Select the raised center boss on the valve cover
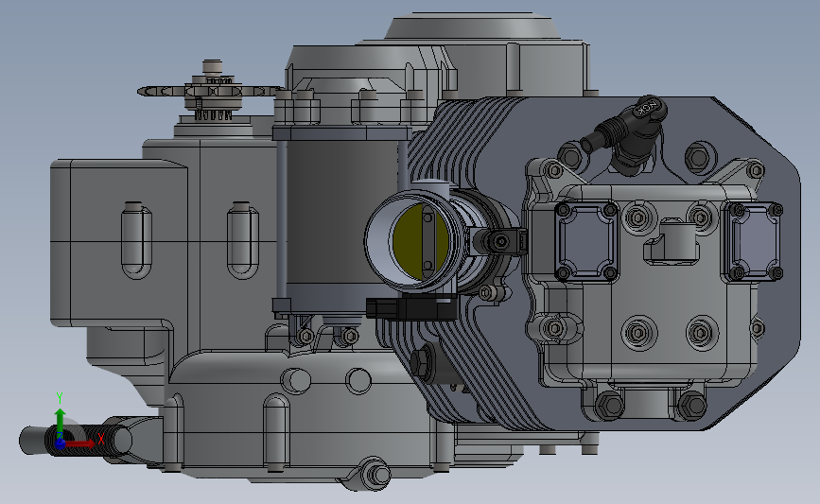This screenshot has height=504, width=820. 673,241
